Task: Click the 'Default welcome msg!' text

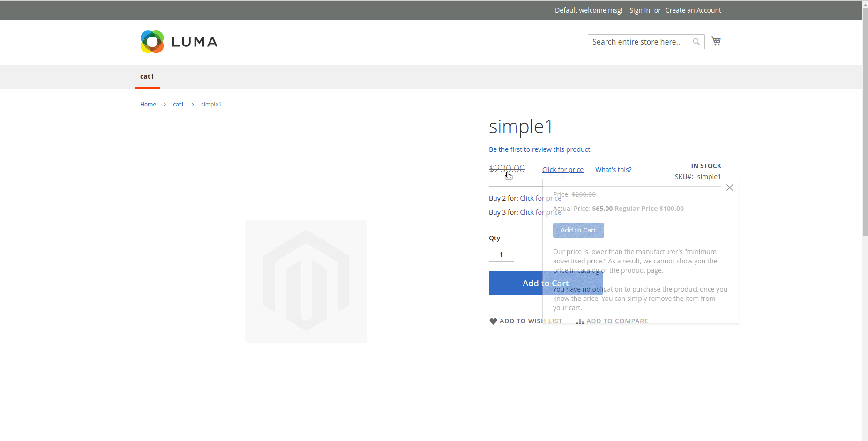Action: (589, 10)
